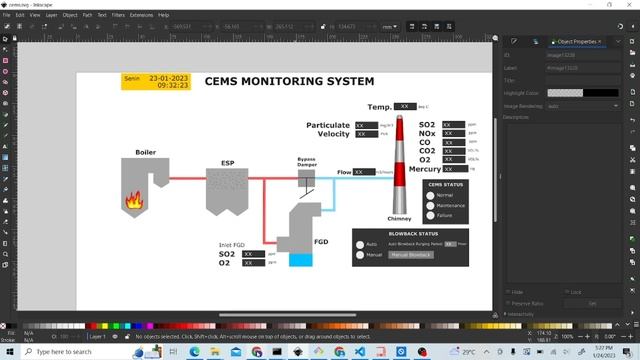Image resolution: width=640 pixels, height=360 pixels.
Task: Click the Redo icon in the commands bar
Action: (632, 131)
